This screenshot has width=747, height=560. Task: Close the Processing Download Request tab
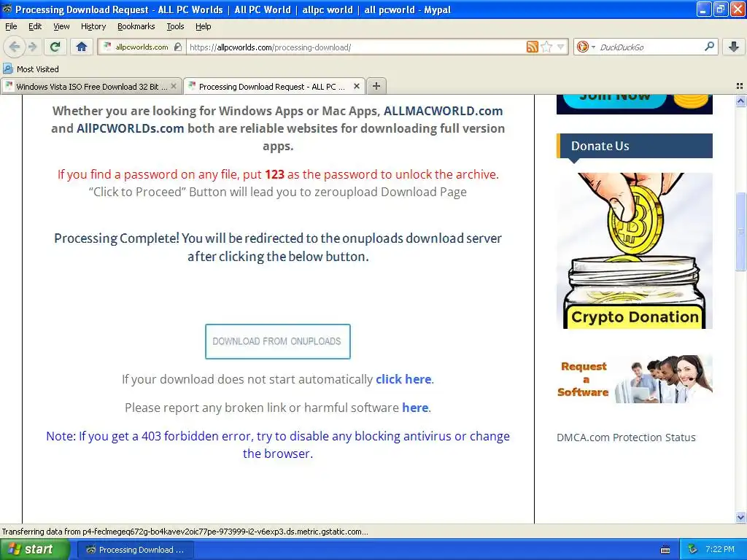(x=356, y=86)
